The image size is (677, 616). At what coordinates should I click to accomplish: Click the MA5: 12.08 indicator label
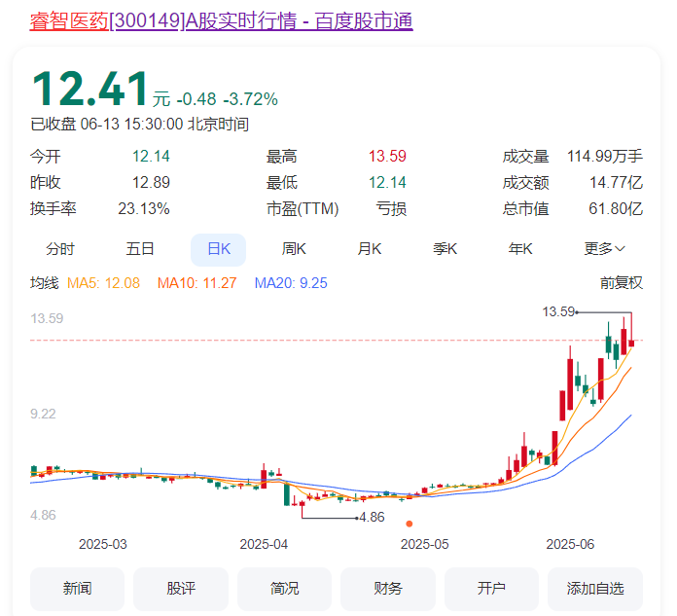pyautogui.click(x=104, y=283)
